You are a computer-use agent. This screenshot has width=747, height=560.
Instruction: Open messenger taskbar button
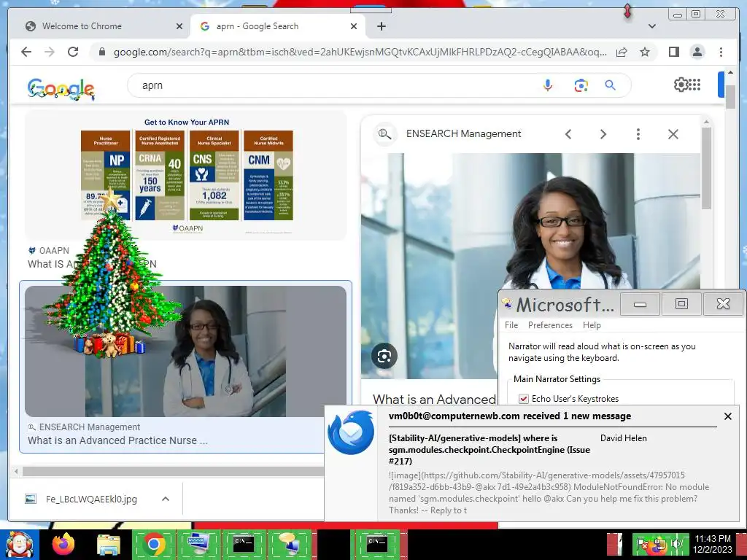coord(289,543)
